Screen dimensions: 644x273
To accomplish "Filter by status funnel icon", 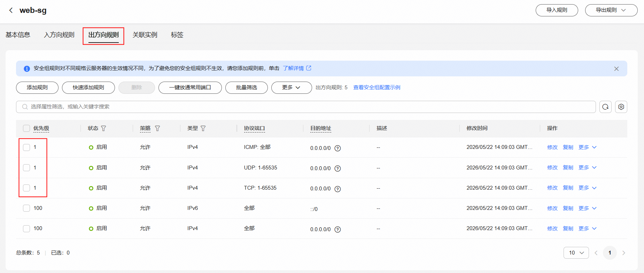I will [x=103, y=128].
